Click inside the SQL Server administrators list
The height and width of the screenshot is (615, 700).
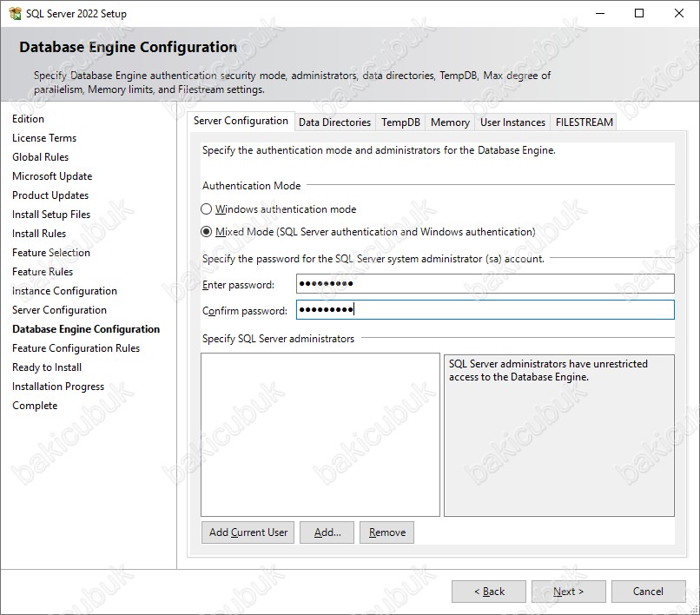(x=320, y=434)
